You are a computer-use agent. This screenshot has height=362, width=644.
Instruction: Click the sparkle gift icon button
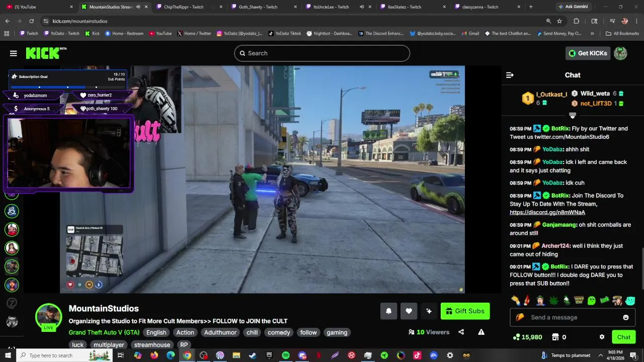[x=429, y=311]
